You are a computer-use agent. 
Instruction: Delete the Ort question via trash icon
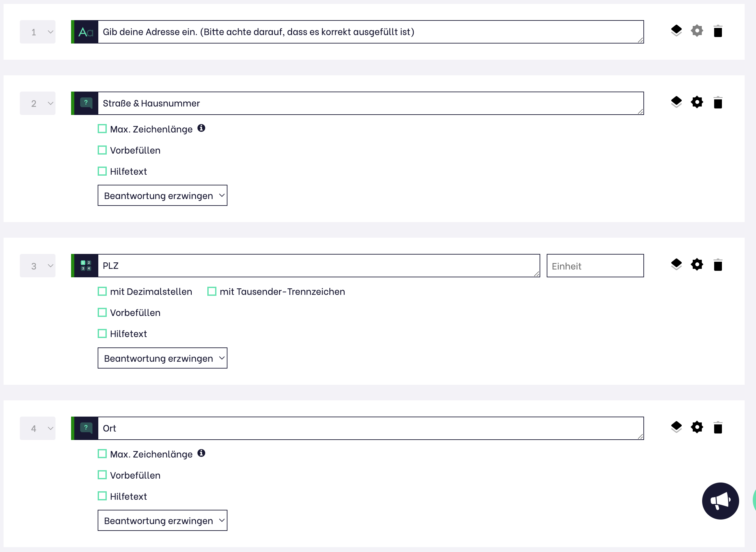[x=718, y=428]
